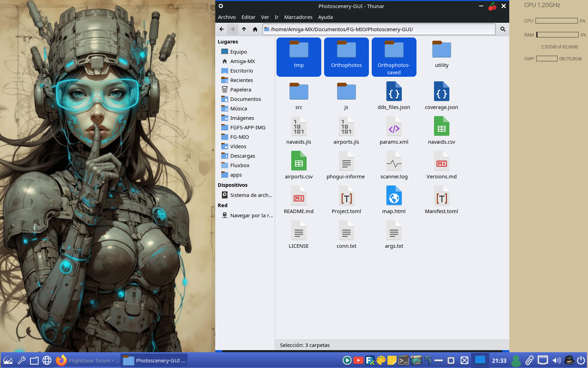Click the location path input field

[x=379, y=29]
